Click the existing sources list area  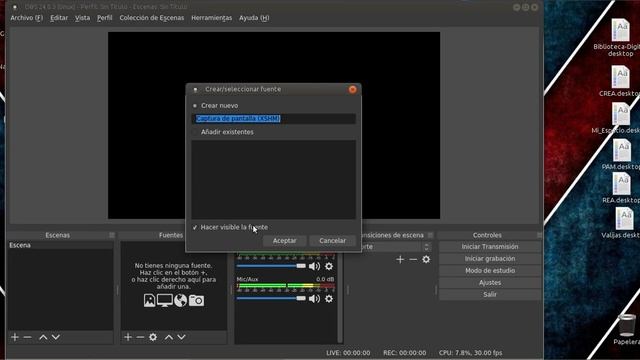(273, 180)
